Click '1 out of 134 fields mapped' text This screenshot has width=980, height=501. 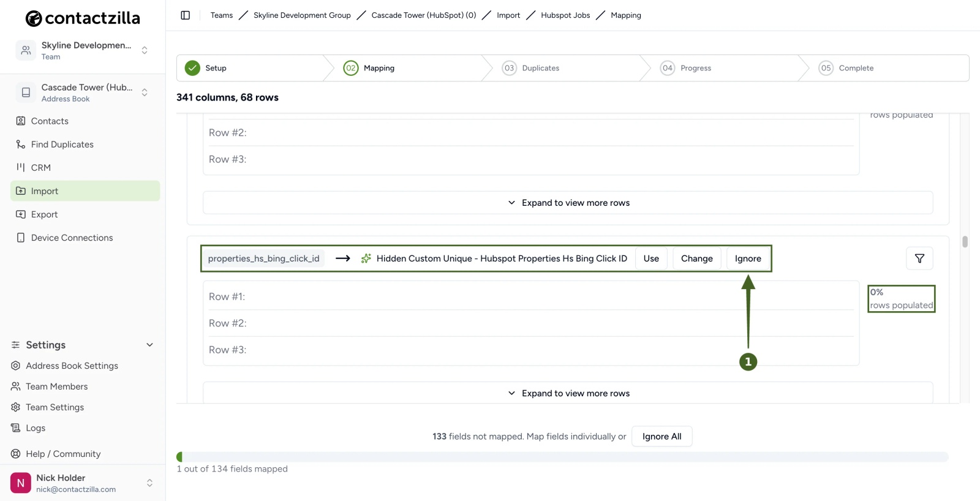click(x=232, y=469)
